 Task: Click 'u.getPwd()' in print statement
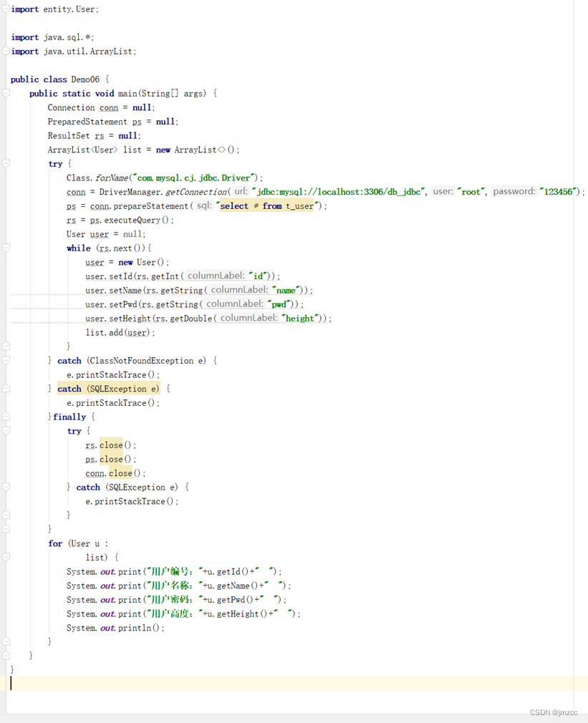[x=230, y=600]
